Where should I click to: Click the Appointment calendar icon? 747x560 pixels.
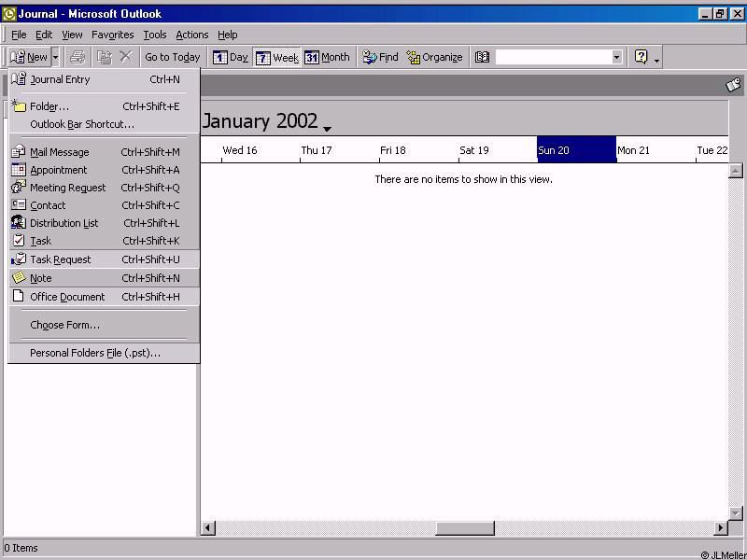[x=19, y=169]
